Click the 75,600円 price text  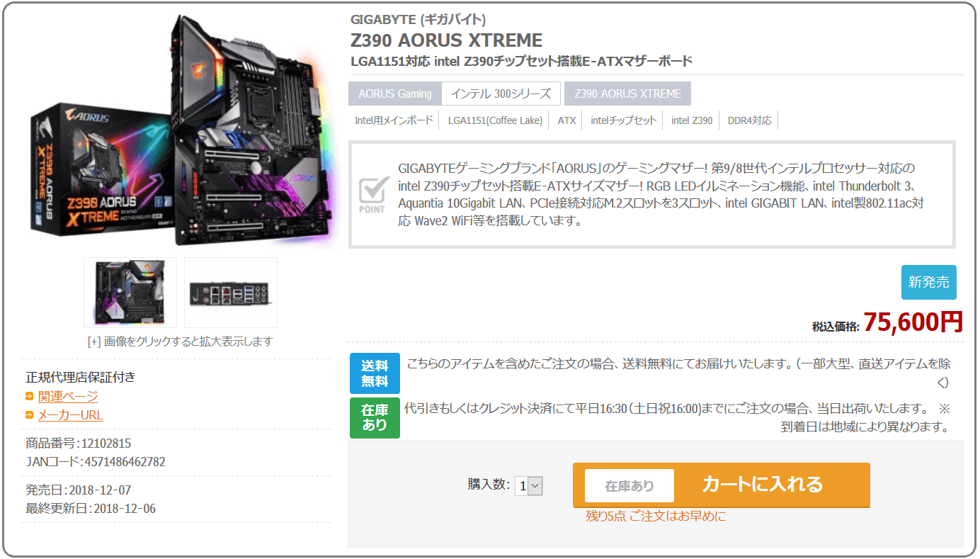913,322
